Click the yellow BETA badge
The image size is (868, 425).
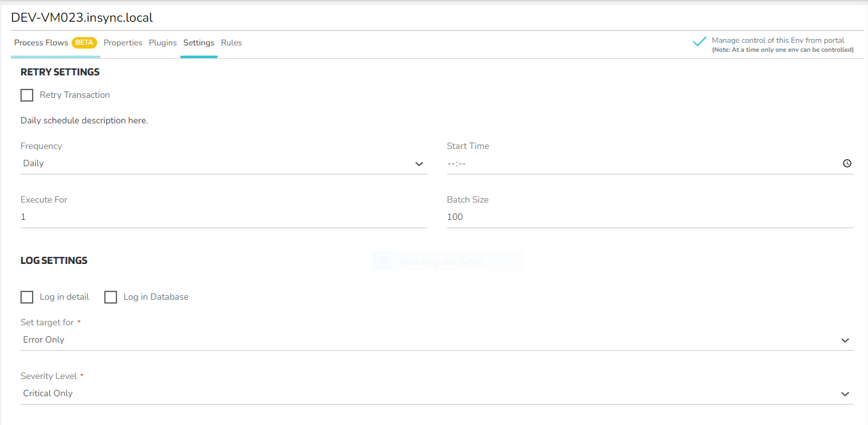[84, 43]
